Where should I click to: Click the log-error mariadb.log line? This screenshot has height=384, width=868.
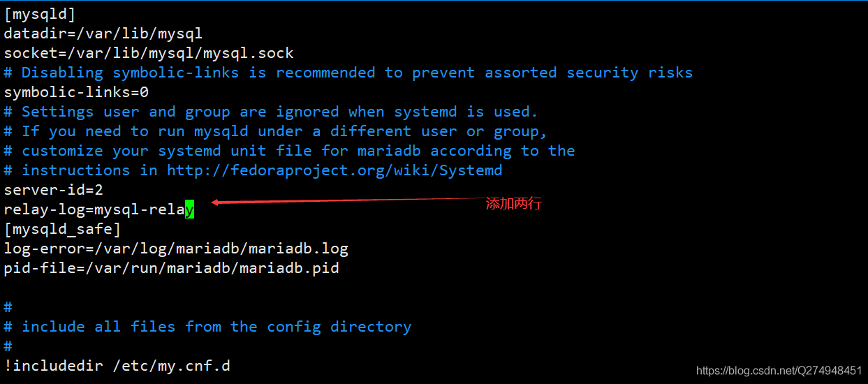pos(176,249)
